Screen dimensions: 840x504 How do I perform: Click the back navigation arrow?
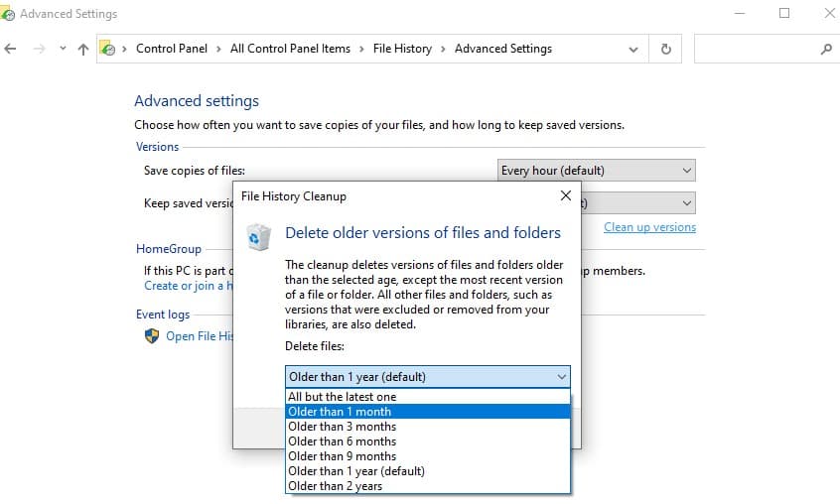11,49
